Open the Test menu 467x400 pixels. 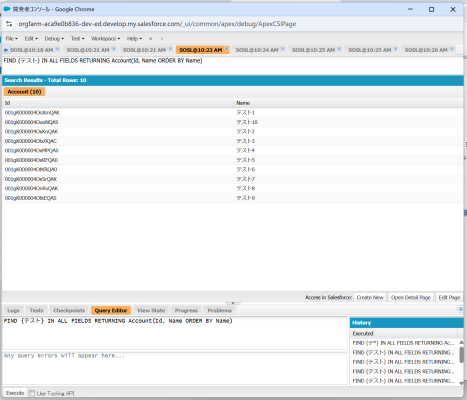[x=77, y=39]
